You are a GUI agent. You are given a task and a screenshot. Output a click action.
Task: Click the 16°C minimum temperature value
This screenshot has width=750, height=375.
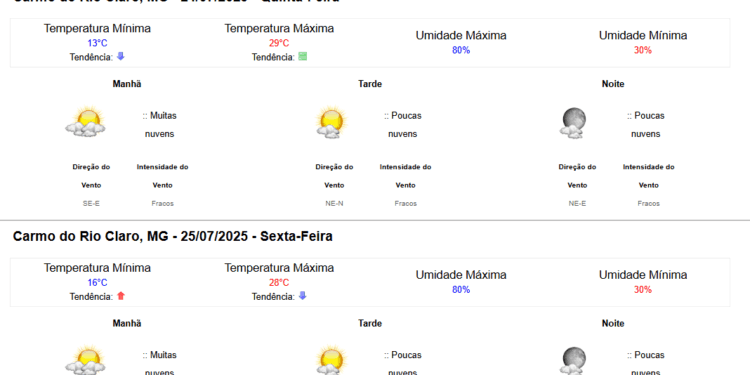click(97, 283)
